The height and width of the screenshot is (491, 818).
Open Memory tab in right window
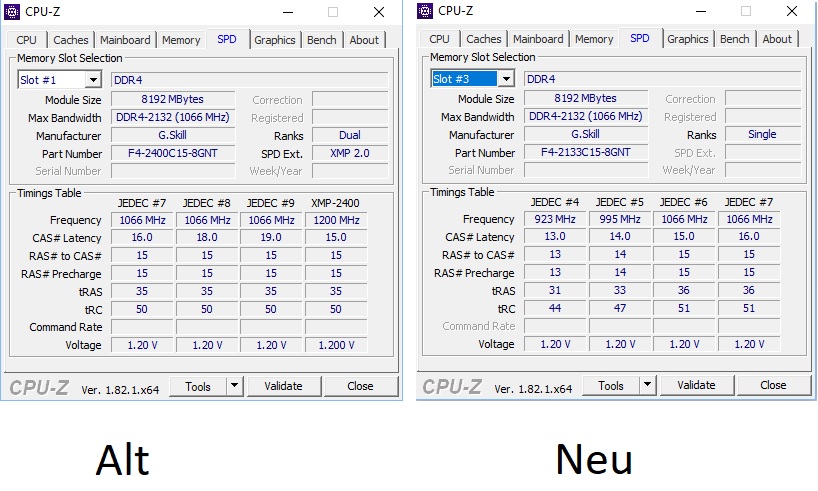click(x=594, y=39)
